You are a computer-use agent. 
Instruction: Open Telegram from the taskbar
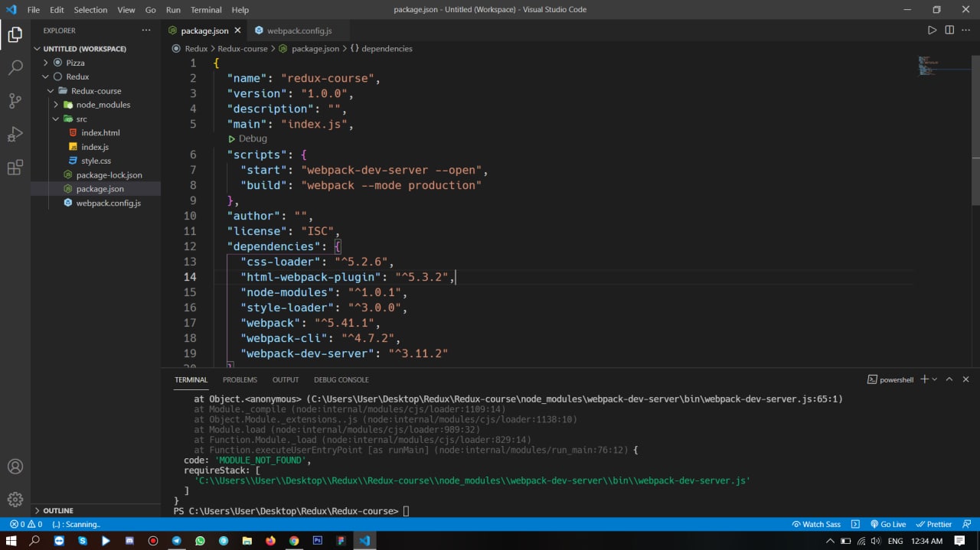[x=176, y=541]
